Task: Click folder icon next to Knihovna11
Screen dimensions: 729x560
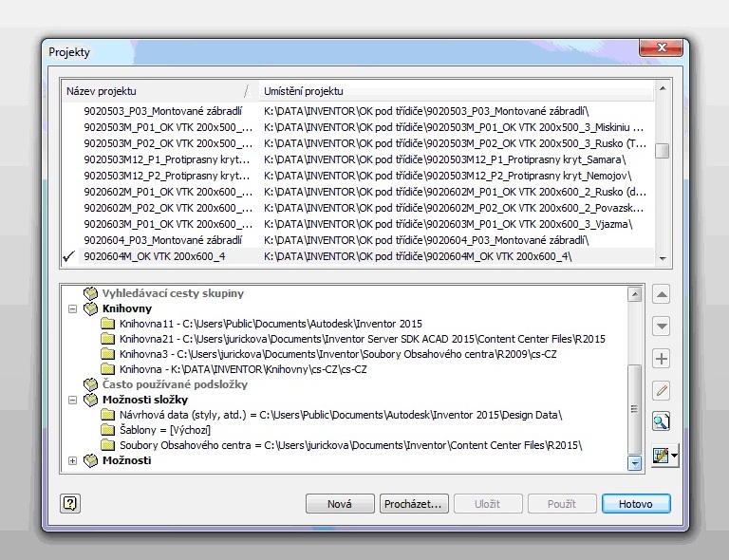Action: click(108, 324)
